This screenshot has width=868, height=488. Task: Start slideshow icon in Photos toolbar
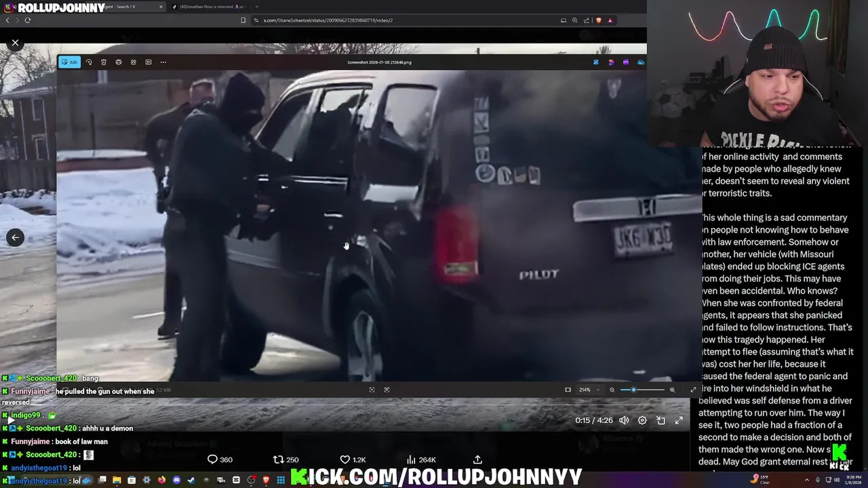coord(149,62)
